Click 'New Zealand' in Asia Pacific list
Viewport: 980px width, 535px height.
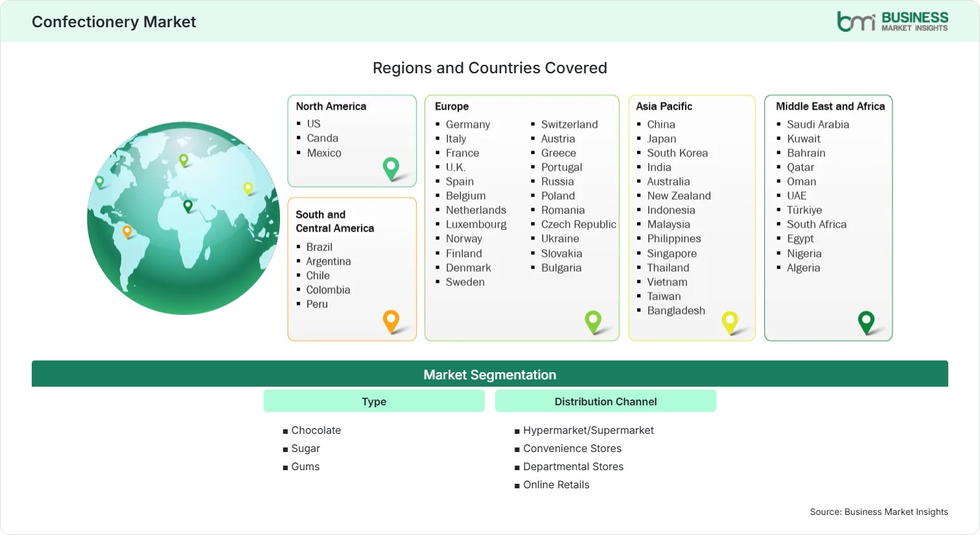679,196
